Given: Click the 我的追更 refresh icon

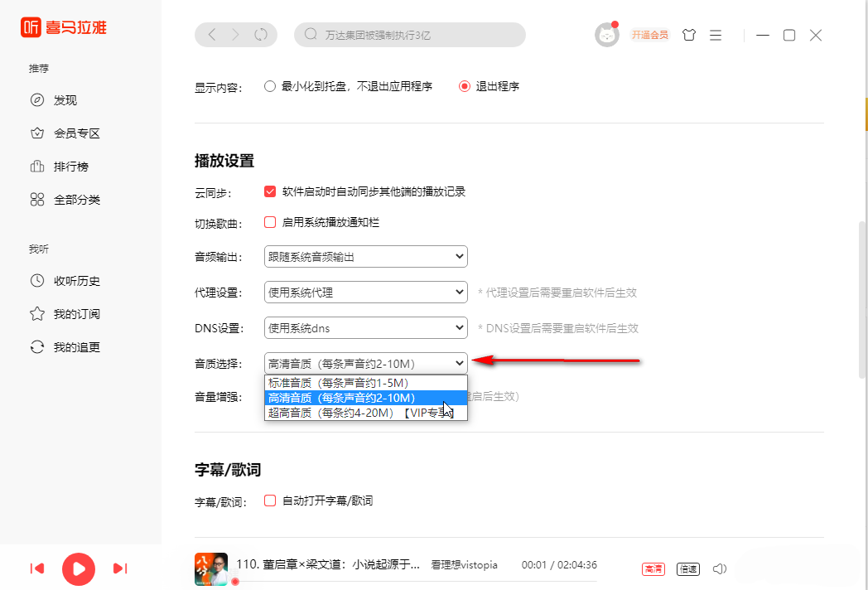Looking at the screenshot, I should tap(37, 347).
